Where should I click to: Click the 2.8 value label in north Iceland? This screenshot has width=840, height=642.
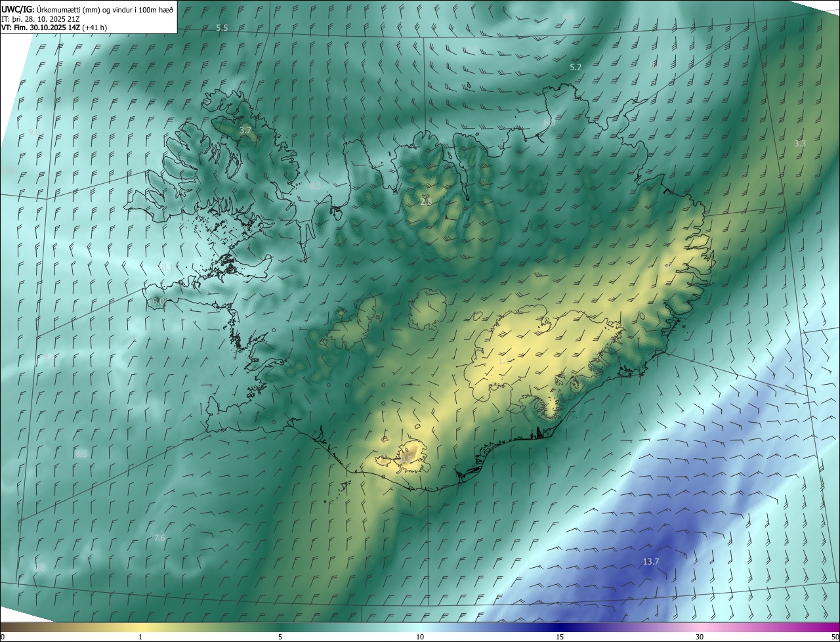click(x=426, y=202)
